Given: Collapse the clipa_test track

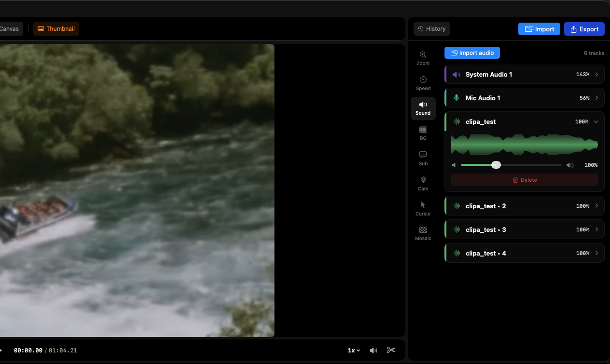Looking at the screenshot, I should pos(596,122).
